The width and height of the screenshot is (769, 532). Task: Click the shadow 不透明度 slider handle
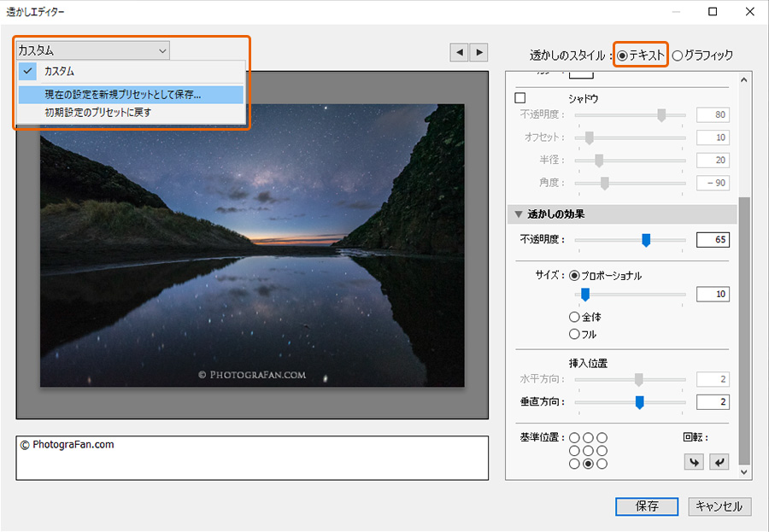click(x=661, y=115)
